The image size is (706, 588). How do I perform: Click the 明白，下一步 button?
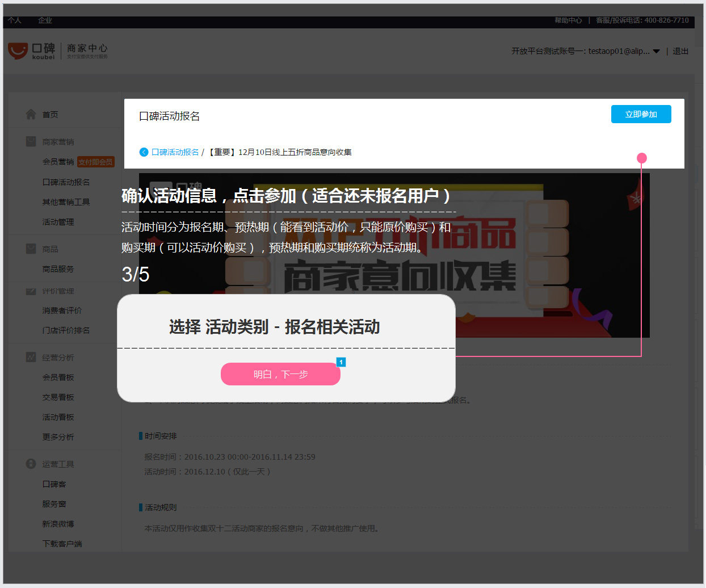280,374
